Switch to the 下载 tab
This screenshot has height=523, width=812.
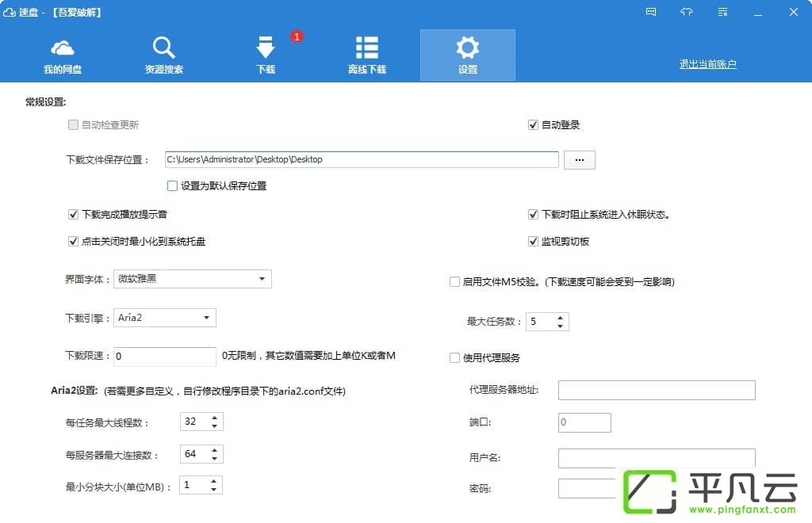(x=266, y=56)
